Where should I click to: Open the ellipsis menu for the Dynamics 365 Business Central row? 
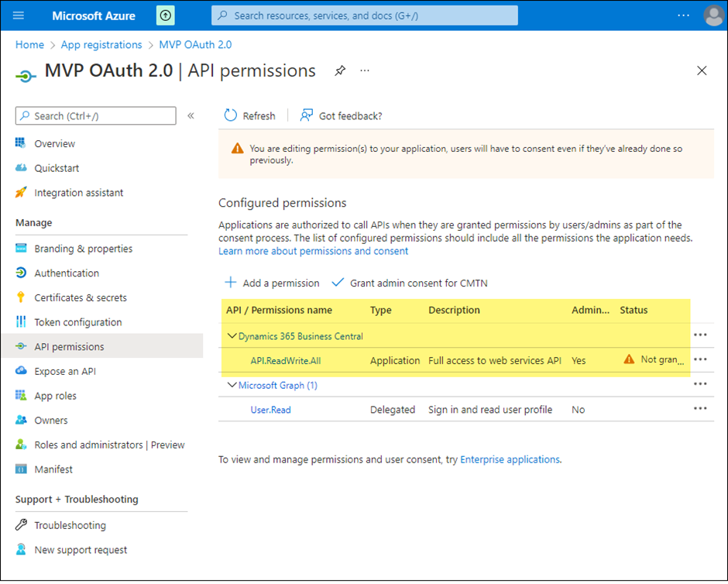click(699, 335)
